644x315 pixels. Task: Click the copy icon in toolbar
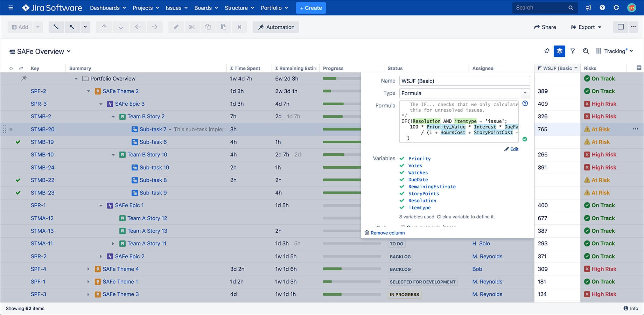click(208, 27)
